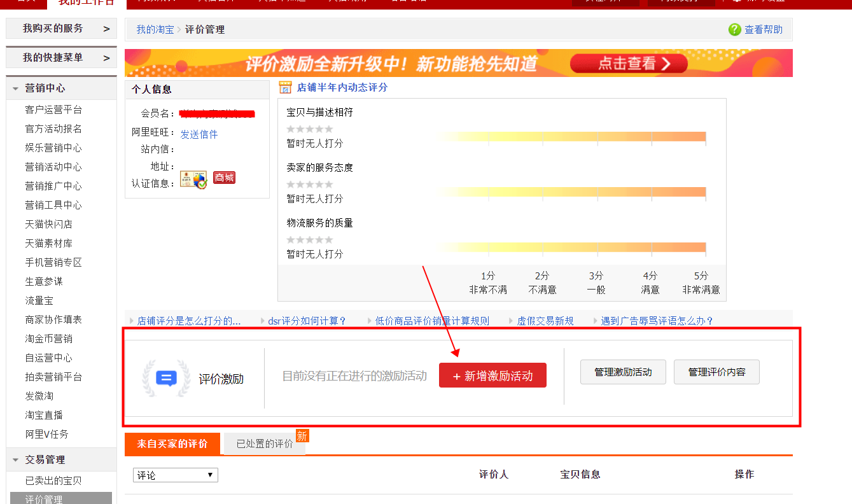The height and width of the screenshot is (504, 852).
Task: Open 淘宝直播 in sidebar
Action: coord(44,415)
